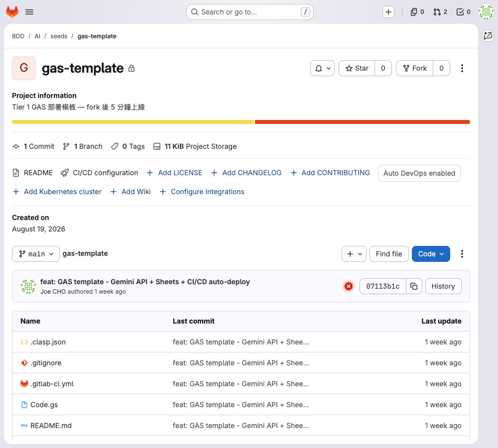The width and height of the screenshot is (498, 448).
Task: Open commit History
Action: pos(443,286)
